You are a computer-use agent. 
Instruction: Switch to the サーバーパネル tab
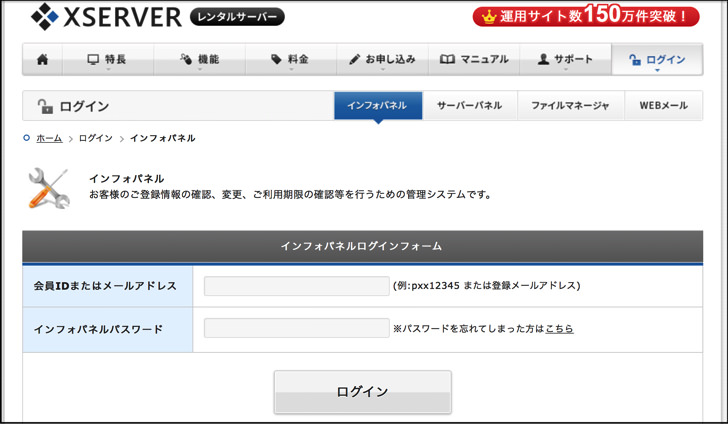(x=470, y=106)
